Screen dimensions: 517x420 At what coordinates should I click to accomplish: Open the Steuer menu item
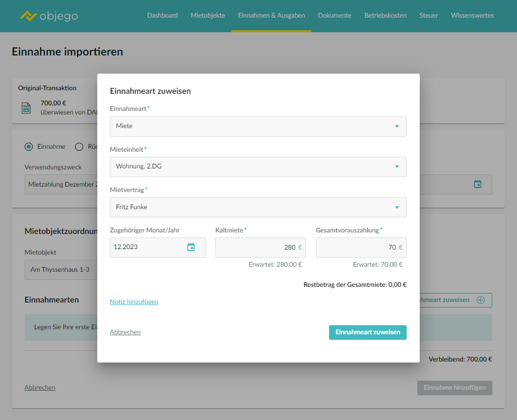pos(428,16)
